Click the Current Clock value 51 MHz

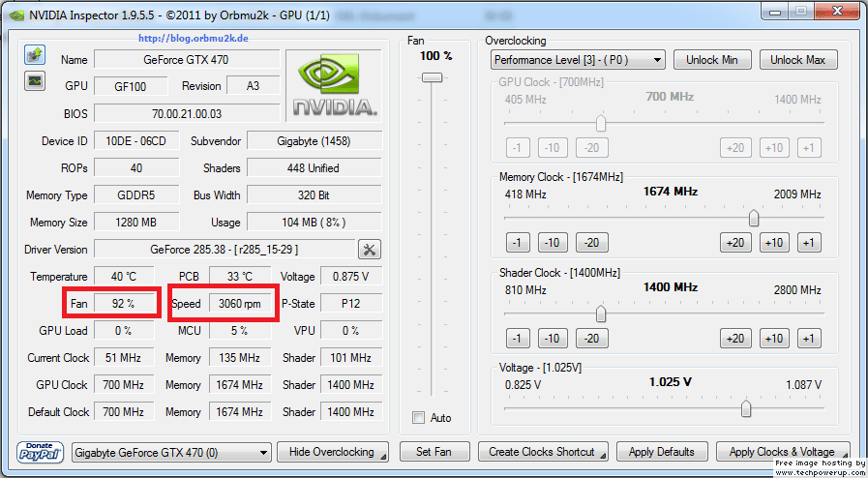124,358
